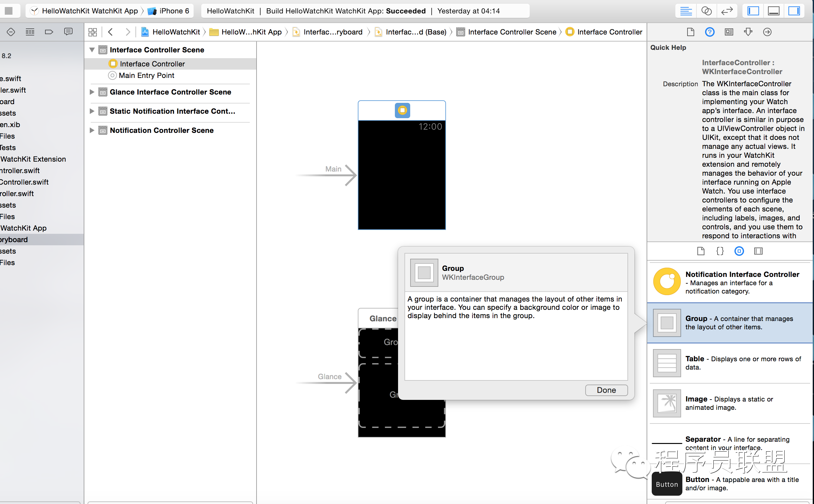Open the Assistant editor
814x504 pixels.
pos(706,11)
